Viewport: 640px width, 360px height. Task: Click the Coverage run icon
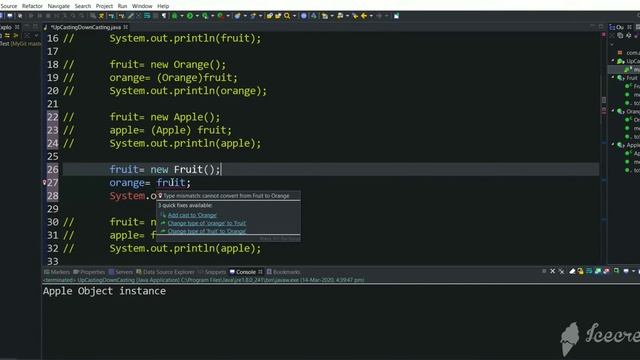click(x=205, y=16)
